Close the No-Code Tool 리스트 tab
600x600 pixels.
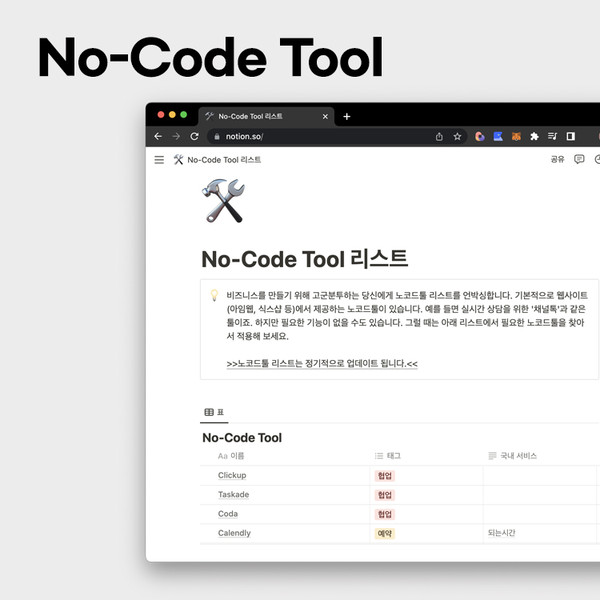pos(325,116)
